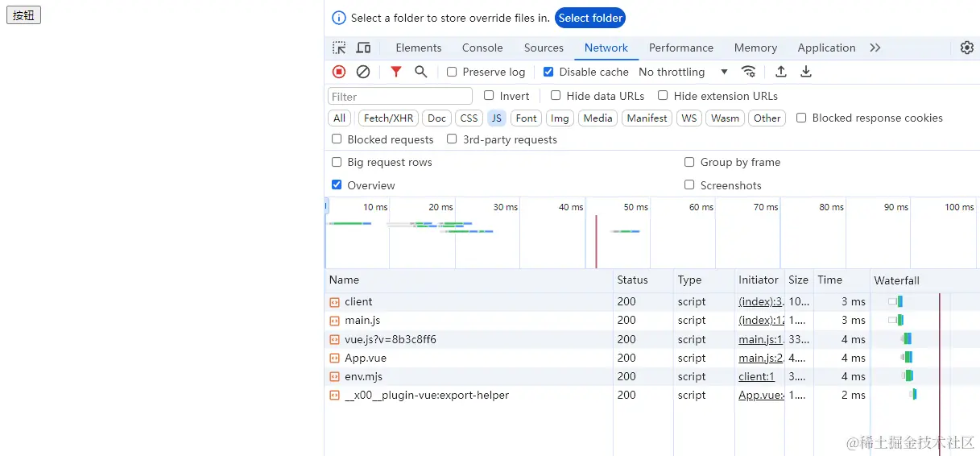Check Blocked response cookies
Image resolution: width=980 pixels, height=456 pixels.
coord(801,118)
